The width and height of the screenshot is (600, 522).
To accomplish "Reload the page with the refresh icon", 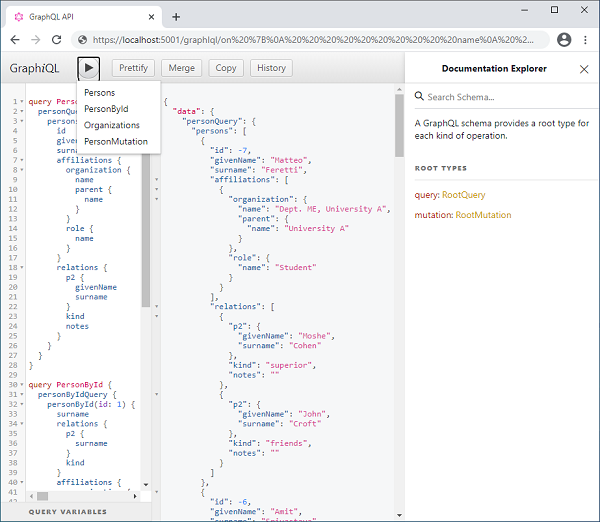I will click(57, 39).
